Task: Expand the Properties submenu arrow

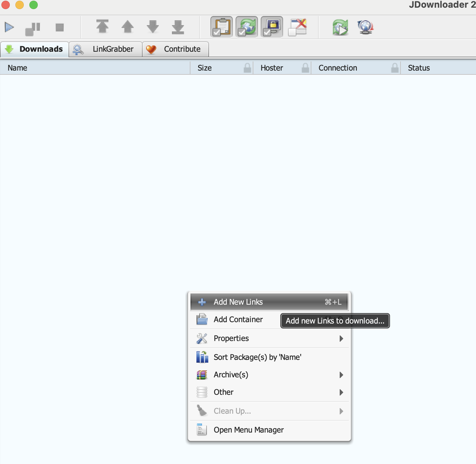Action: [x=341, y=338]
